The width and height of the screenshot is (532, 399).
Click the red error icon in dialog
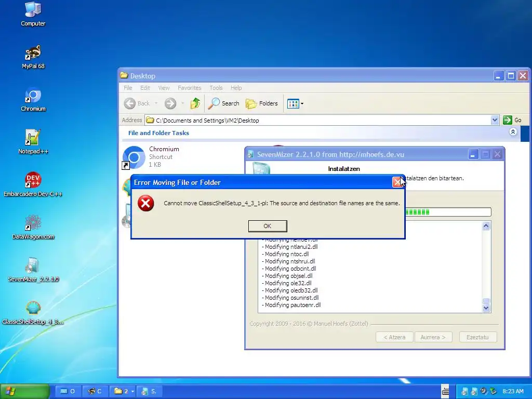[x=146, y=203]
